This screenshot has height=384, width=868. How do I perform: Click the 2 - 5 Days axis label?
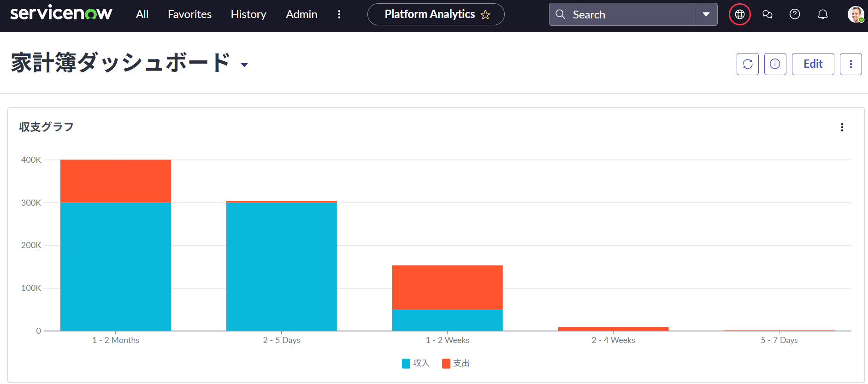click(282, 340)
